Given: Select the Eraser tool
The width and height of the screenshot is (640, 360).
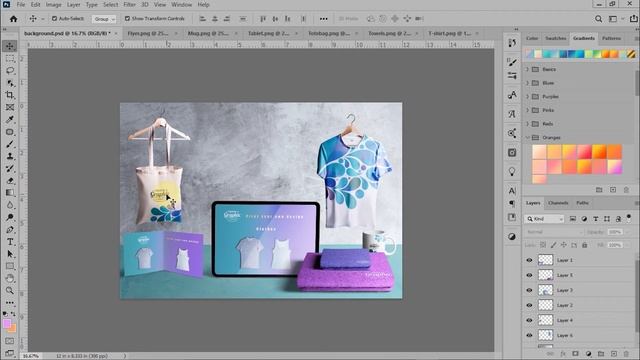Looking at the screenshot, I should click(x=10, y=180).
